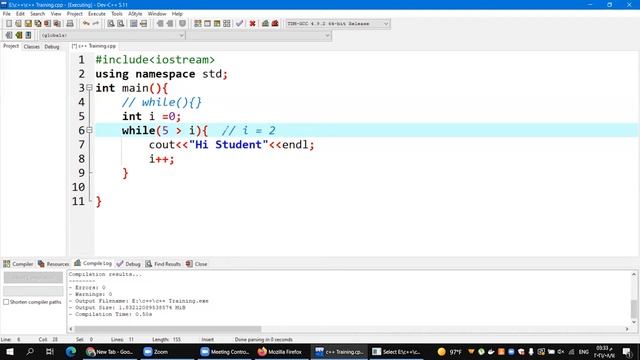Click the taskbar Search magnifier
This screenshot has height=360, width=640.
pos(30,351)
